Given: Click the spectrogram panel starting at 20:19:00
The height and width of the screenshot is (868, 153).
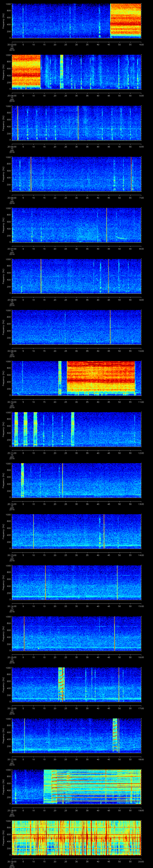Looking at the screenshot, I should click(76, 838).
